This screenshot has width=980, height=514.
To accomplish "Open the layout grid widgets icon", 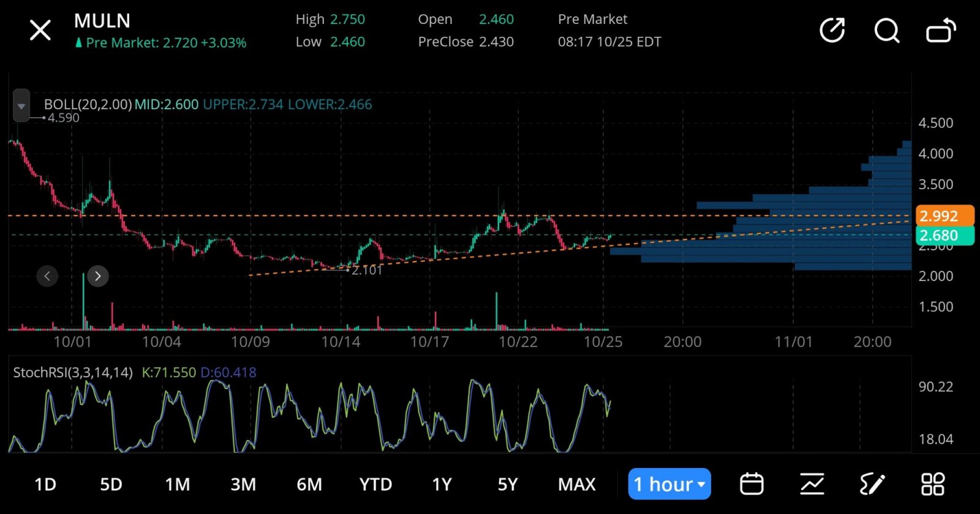I will point(933,484).
